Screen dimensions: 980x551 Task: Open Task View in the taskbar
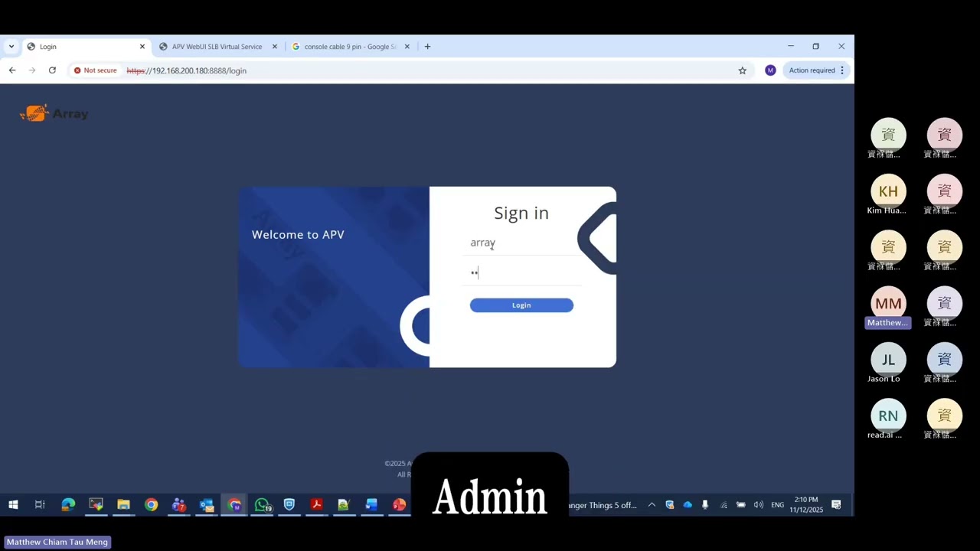(x=40, y=505)
